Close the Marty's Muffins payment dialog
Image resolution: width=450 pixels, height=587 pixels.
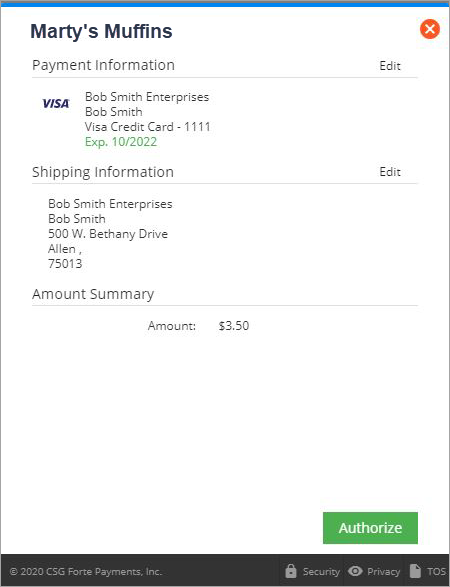pyautogui.click(x=430, y=29)
